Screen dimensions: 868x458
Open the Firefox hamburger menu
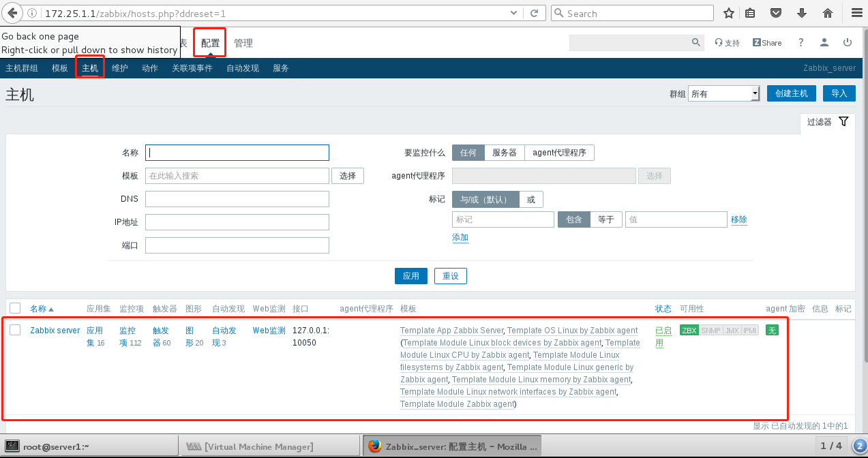(x=856, y=13)
